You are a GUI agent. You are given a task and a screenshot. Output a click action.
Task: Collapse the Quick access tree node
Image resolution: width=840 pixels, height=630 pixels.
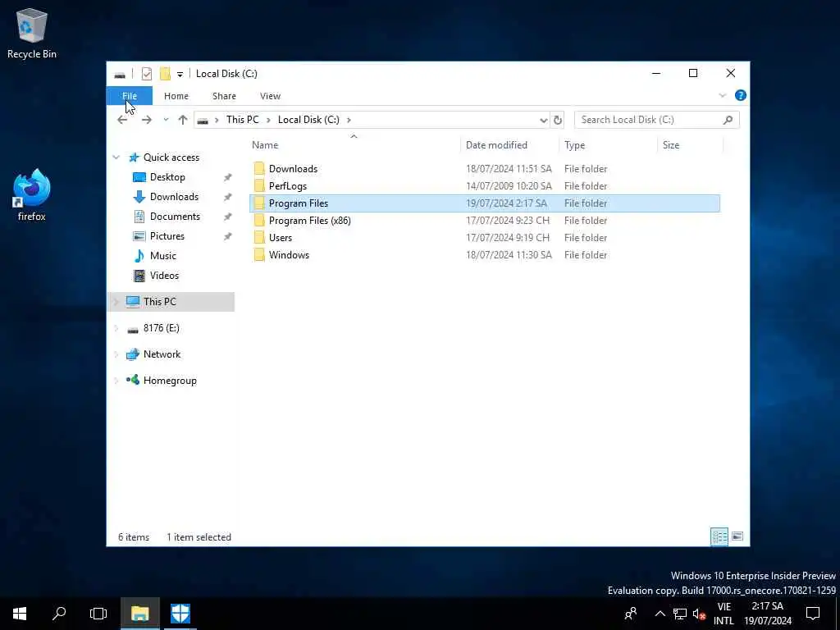coord(116,157)
